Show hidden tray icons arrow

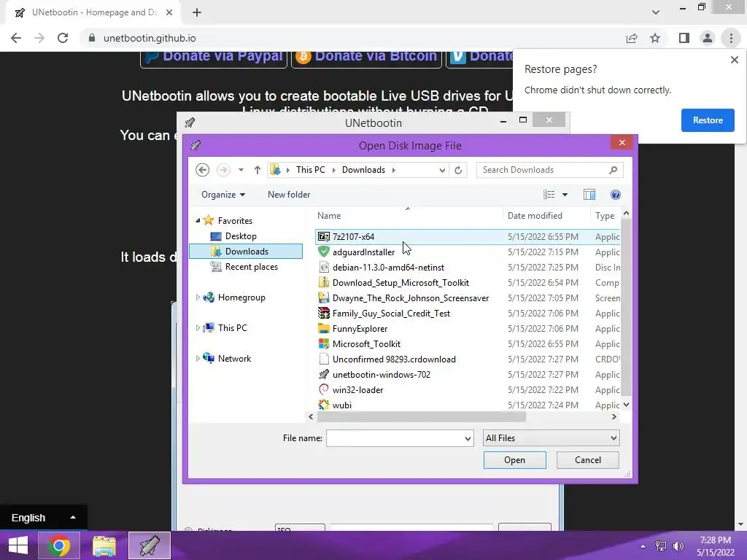tap(643, 545)
